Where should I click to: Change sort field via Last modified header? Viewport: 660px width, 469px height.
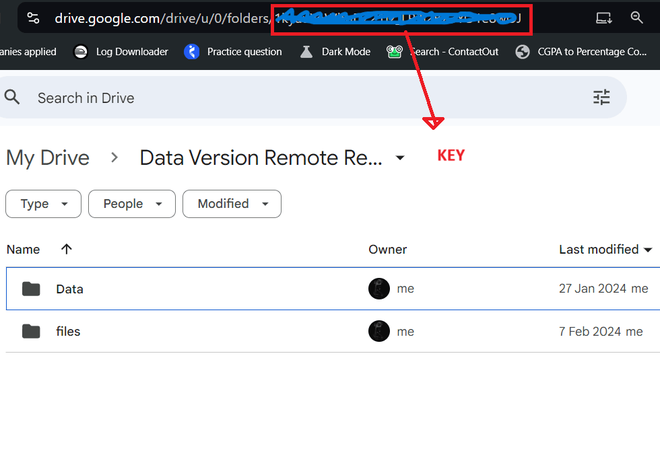[605, 249]
